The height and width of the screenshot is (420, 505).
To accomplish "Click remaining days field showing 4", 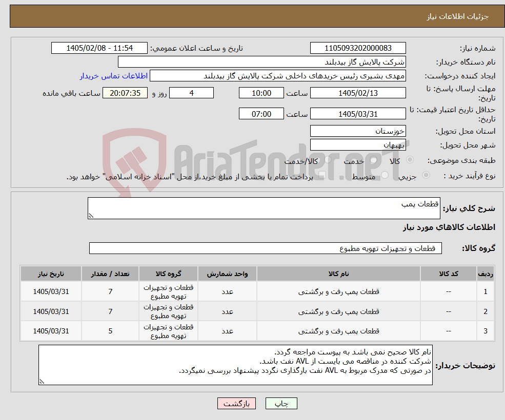I will [191, 93].
